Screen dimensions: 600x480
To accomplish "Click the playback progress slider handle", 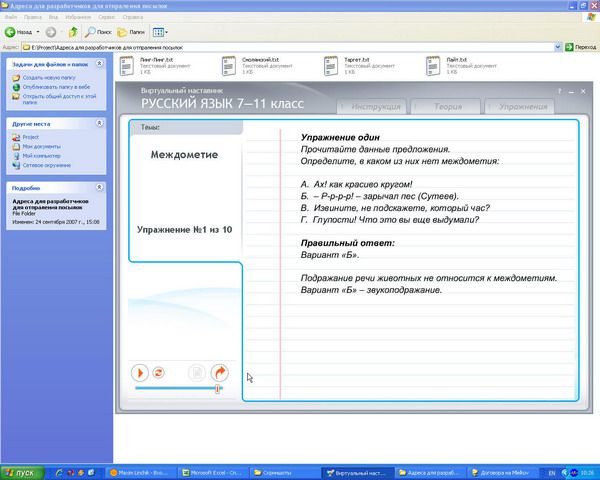I will (218, 388).
